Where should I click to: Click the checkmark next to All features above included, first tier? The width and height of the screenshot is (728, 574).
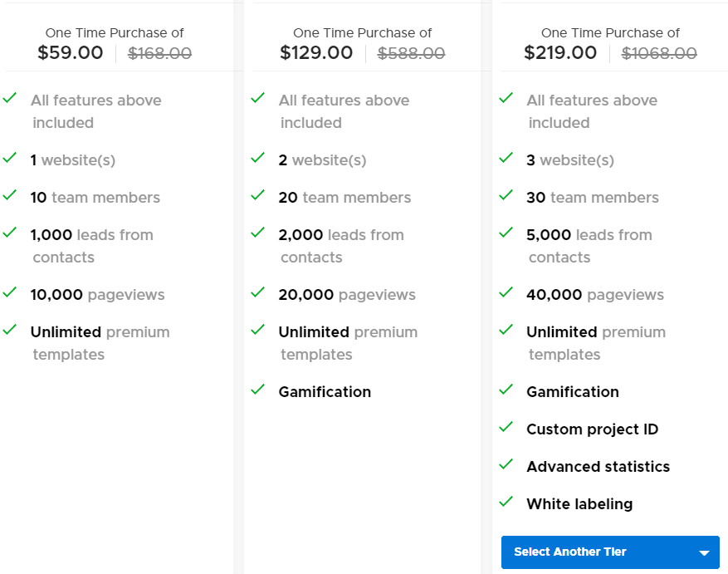(10, 97)
